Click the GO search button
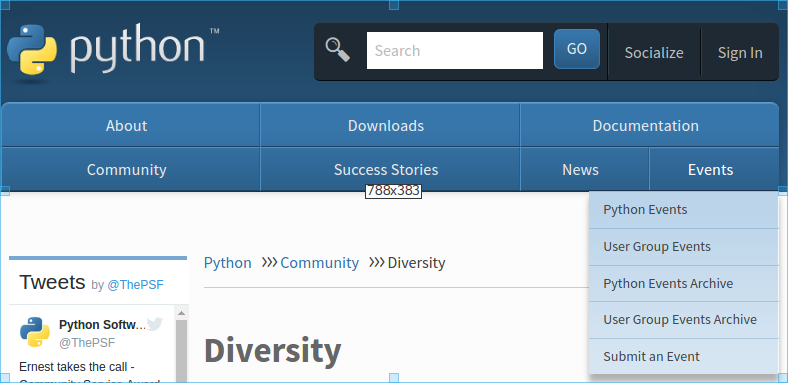The width and height of the screenshot is (788, 383). 576,49
